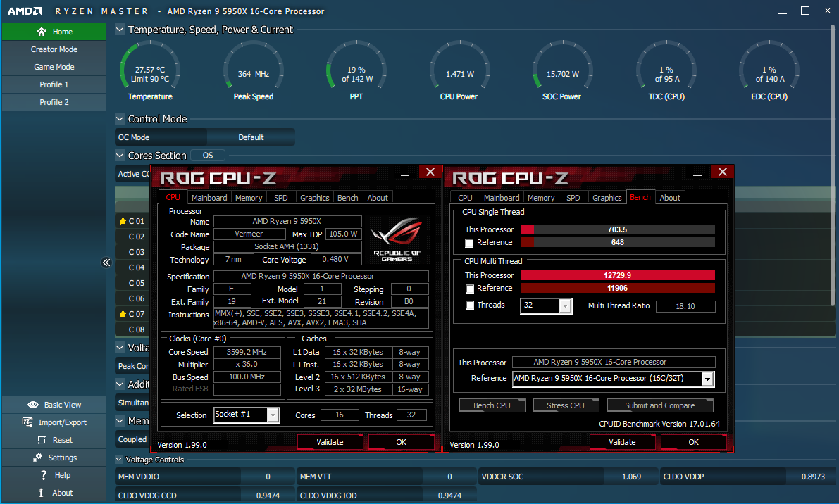Click the Reset icon in sidebar
The width and height of the screenshot is (839, 504).
click(x=42, y=440)
